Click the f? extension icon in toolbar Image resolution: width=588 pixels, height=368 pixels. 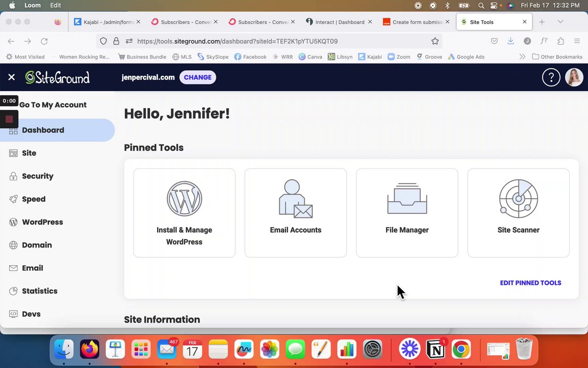point(544,41)
